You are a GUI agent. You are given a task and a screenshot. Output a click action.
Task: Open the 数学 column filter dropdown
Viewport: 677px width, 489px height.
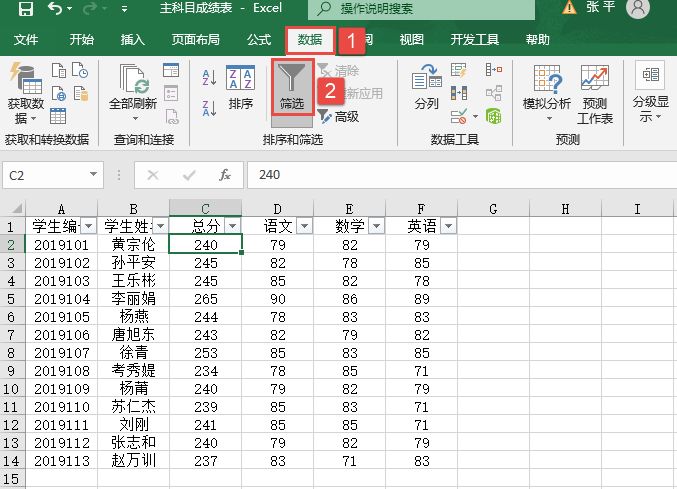point(376,226)
